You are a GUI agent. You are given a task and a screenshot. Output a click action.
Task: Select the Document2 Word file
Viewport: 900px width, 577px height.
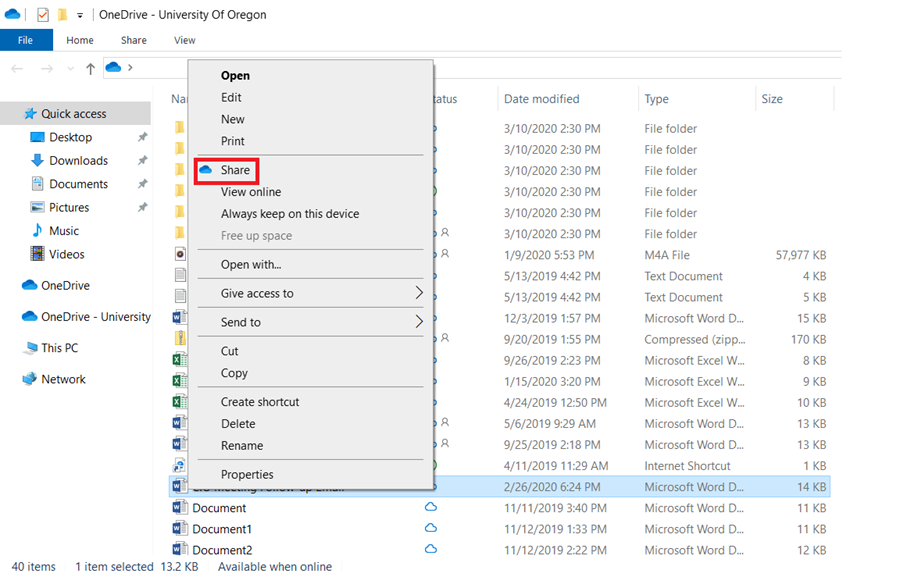[222, 550]
